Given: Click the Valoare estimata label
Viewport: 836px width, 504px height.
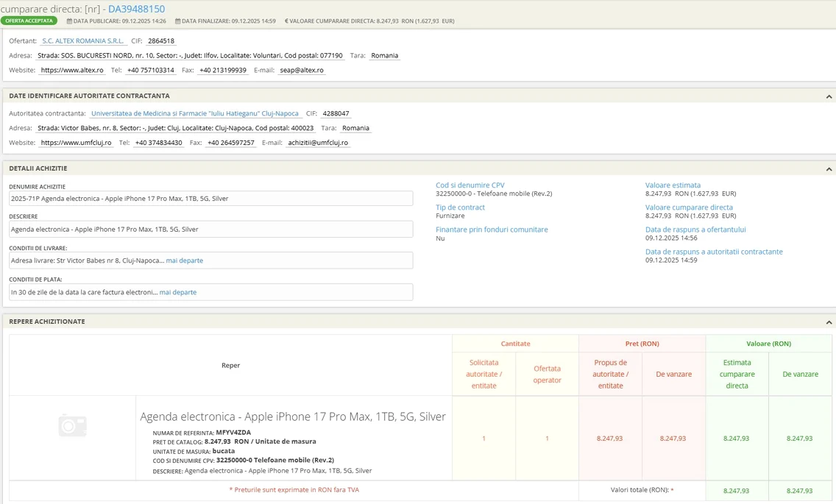Looking at the screenshot, I should tap(673, 185).
